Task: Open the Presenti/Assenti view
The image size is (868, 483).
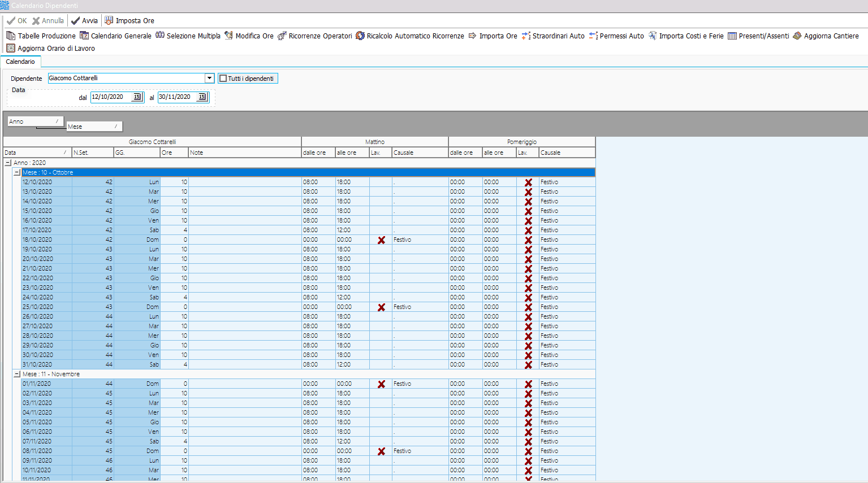Action: (x=758, y=36)
